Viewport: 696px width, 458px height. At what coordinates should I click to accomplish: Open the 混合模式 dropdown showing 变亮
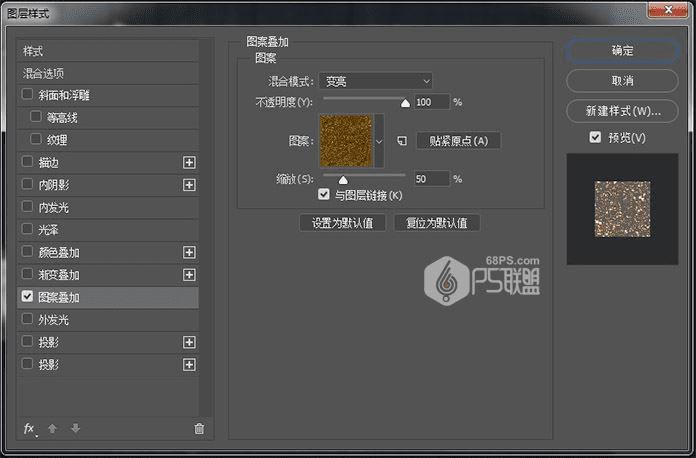[x=376, y=81]
